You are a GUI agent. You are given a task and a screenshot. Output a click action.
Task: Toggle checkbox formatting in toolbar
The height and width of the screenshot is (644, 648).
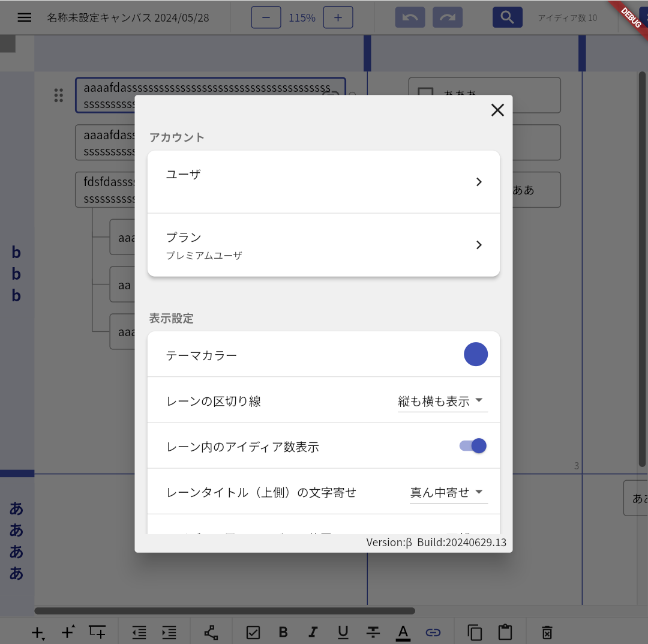[253, 633]
